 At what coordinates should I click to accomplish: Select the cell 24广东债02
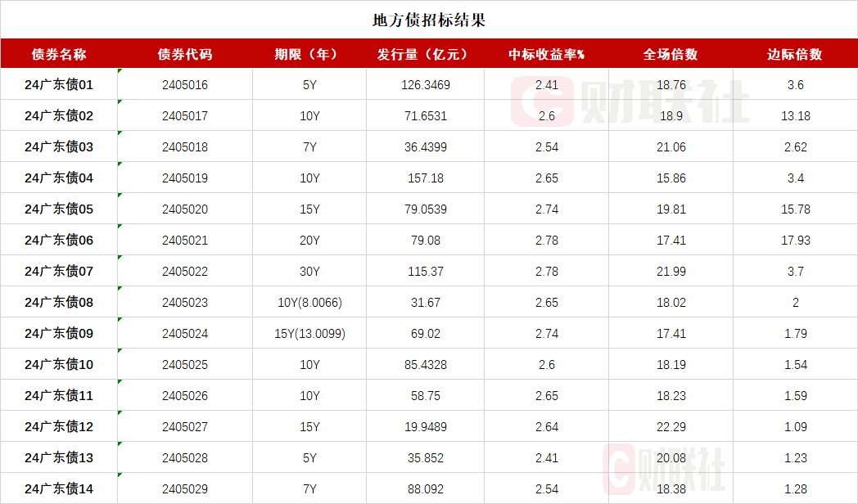59,116
